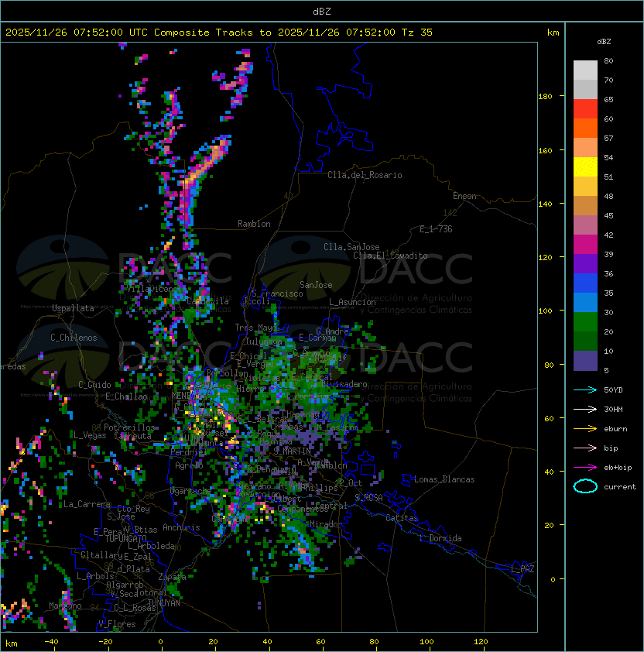Click the 'E_1-736' map label
644x652 pixels.
(436, 229)
